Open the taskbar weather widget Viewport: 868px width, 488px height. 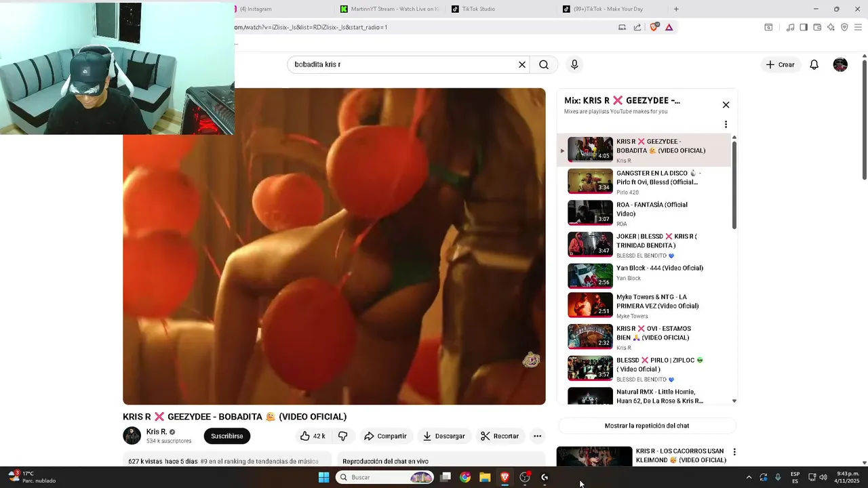[x=32, y=477]
